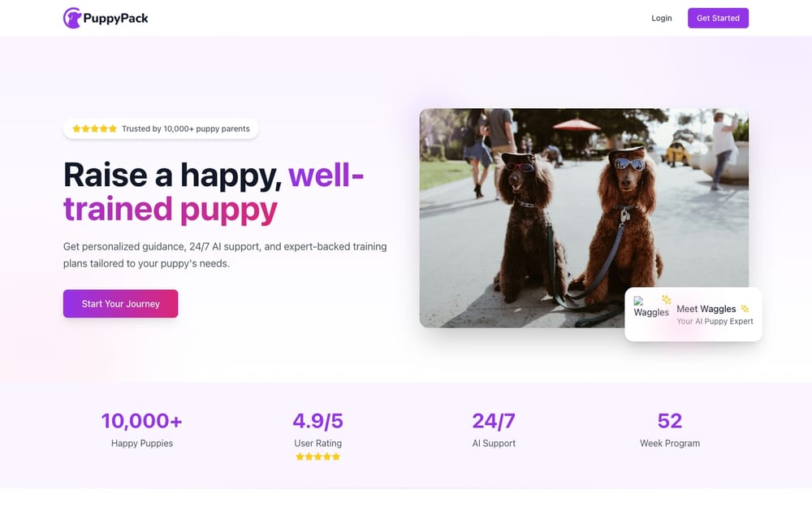Click Start Your Journey button
Image resolution: width=812 pixels, height=508 pixels.
tap(121, 304)
